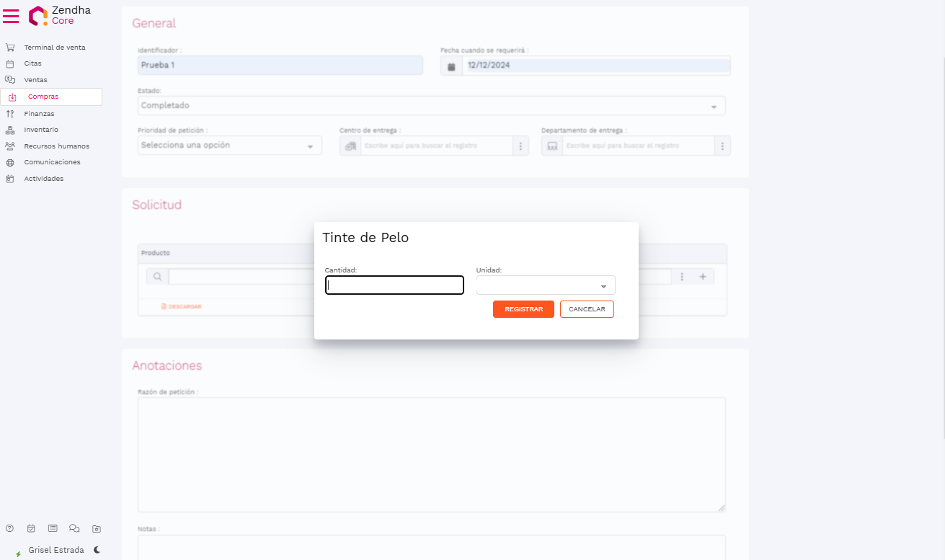Open the calendar check icon in sidebar footer
Screen dimensions: 945x560
(31, 528)
